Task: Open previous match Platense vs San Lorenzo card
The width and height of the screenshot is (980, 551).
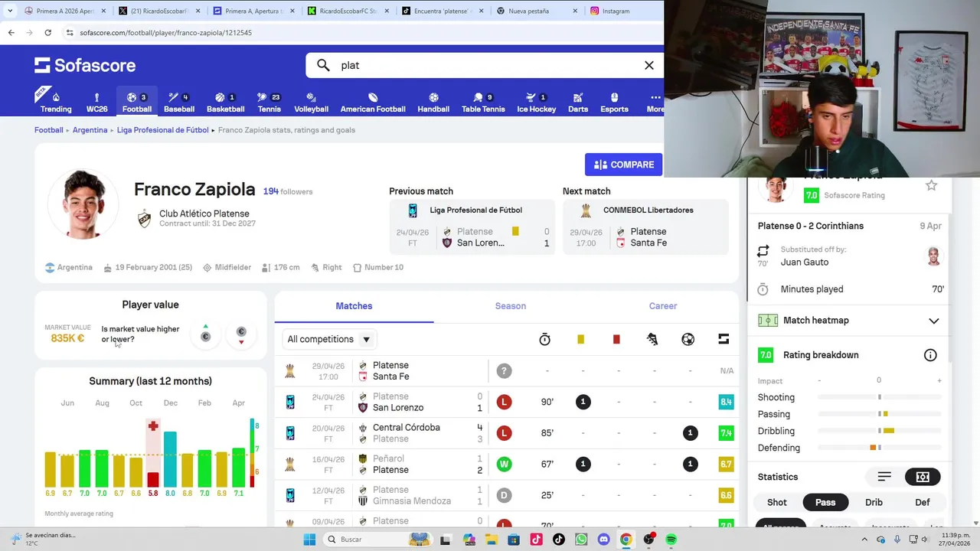Action: point(472,227)
